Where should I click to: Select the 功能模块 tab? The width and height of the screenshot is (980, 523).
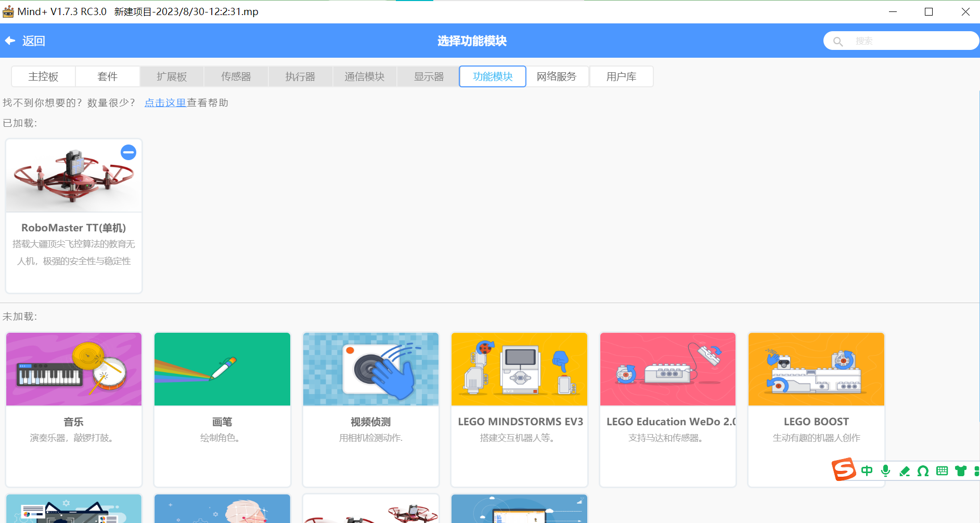tap(493, 76)
